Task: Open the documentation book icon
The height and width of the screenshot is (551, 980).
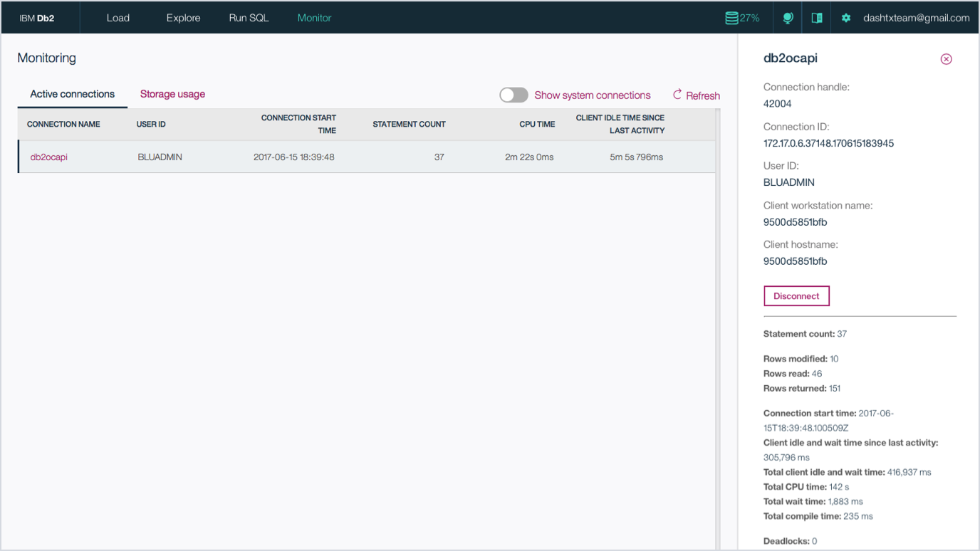Action: (816, 17)
